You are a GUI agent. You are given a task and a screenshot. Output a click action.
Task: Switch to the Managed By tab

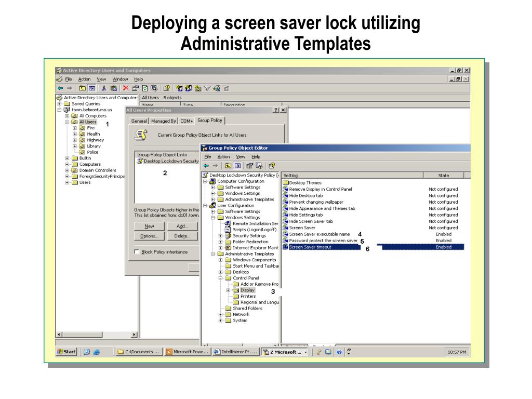click(164, 121)
